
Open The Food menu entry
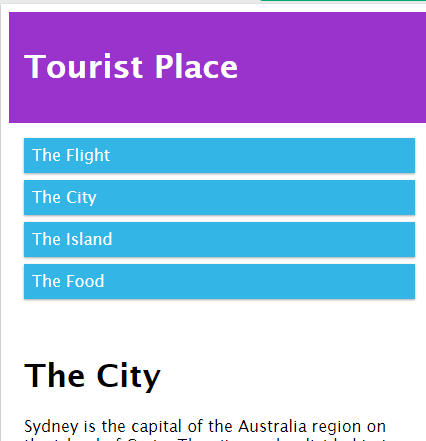[219, 281]
